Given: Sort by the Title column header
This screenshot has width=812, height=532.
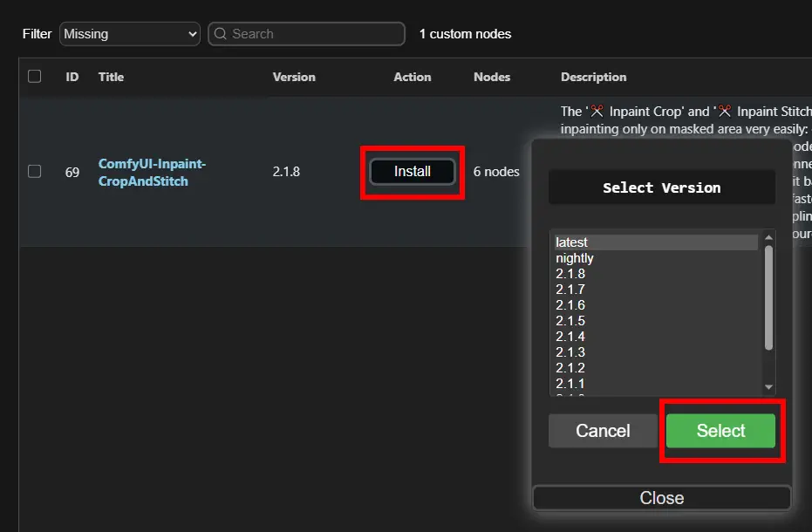Looking at the screenshot, I should [x=111, y=77].
